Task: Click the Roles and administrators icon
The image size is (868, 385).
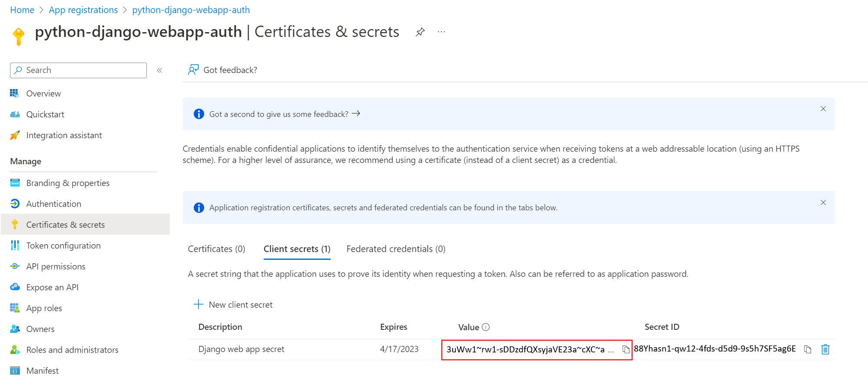Action: pyautogui.click(x=15, y=349)
